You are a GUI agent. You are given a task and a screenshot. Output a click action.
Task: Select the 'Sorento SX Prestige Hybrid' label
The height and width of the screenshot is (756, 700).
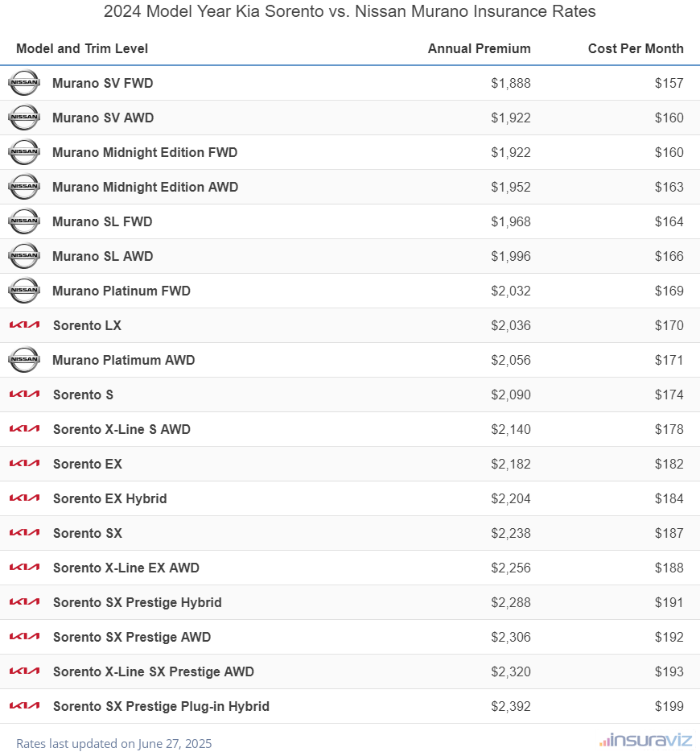pos(138,603)
